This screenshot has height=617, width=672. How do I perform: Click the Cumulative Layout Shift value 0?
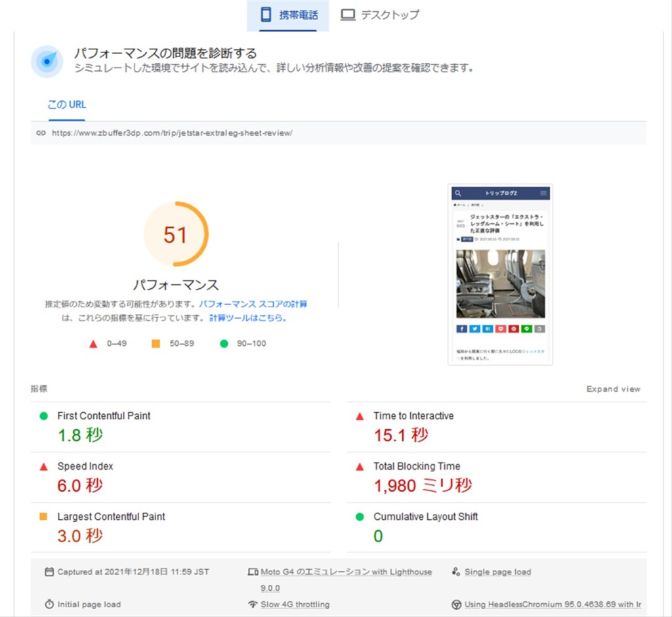pyautogui.click(x=378, y=536)
